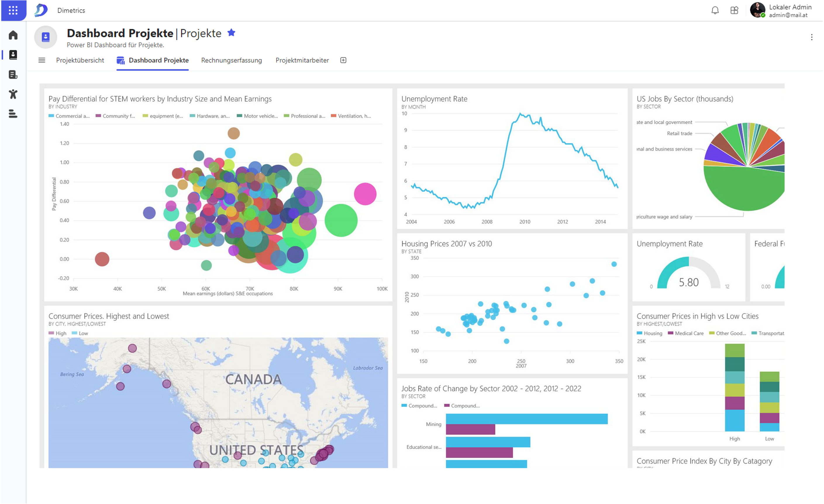
Task: Select the layers stack icon in the sidebar
Action: 13,114
